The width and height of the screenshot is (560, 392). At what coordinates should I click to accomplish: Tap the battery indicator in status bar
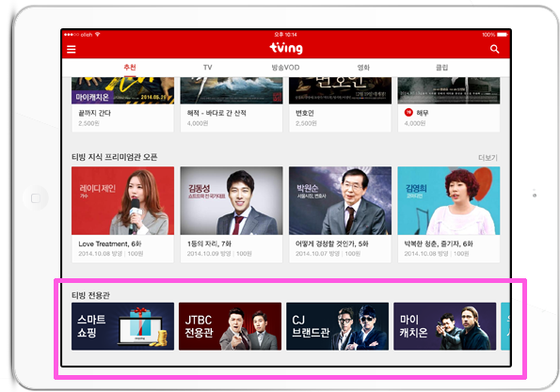click(x=503, y=35)
